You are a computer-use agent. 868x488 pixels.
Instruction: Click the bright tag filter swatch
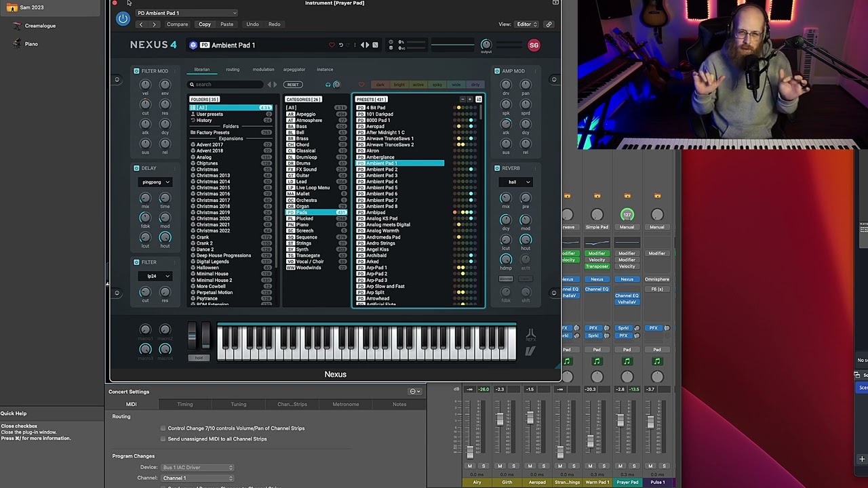pyautogui.click(x=399, y=85)
